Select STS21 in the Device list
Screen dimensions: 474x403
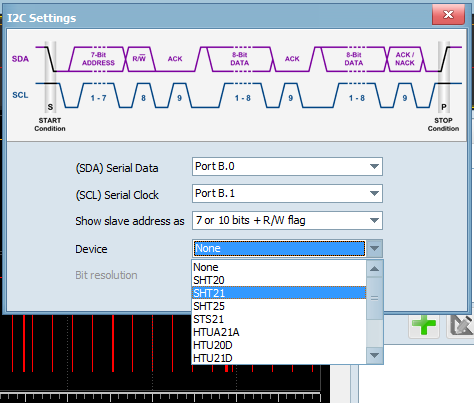tap(279, 319)
